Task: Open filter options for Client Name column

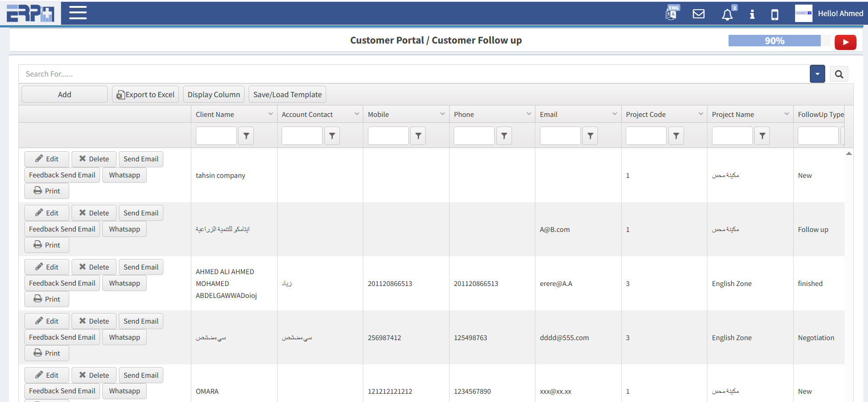Action: coord(246,136)
